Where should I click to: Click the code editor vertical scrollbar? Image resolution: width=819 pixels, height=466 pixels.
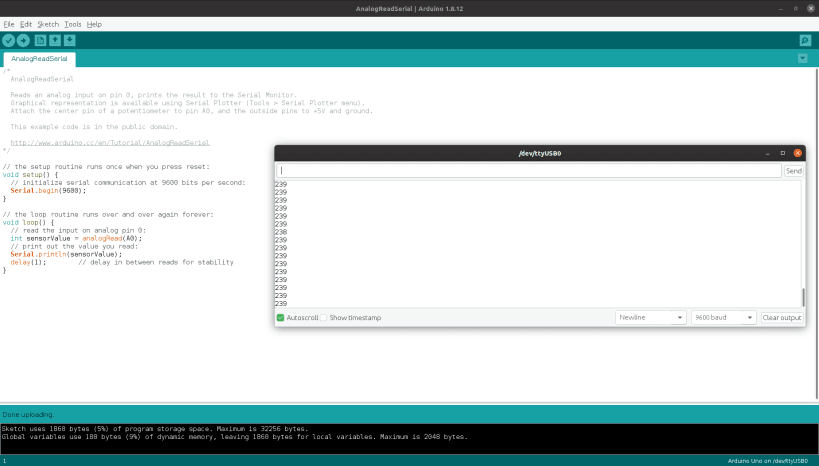click(x=816, y=234)
